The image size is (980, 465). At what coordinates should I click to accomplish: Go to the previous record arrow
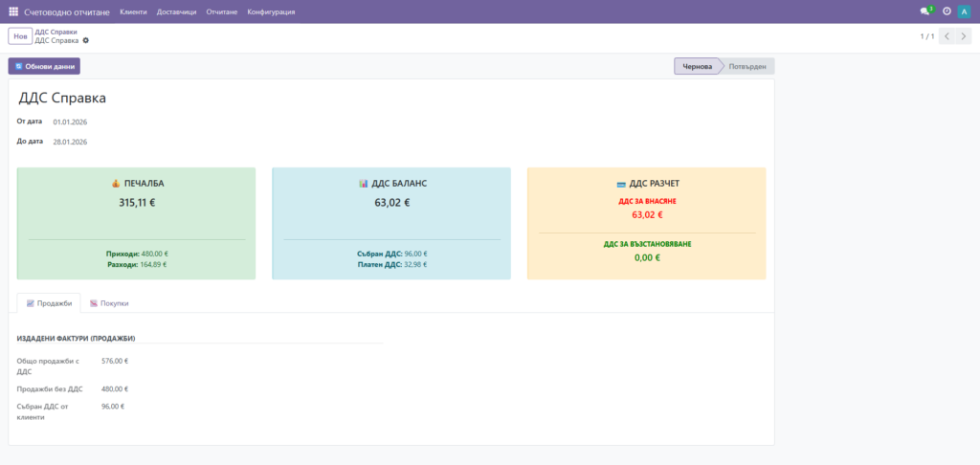[x=947, y=36]
